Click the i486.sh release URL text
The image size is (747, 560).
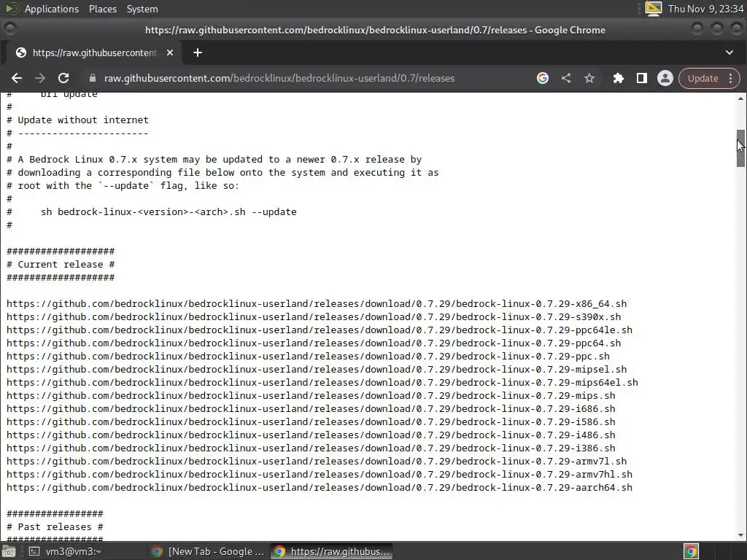[x=311, y=435]
